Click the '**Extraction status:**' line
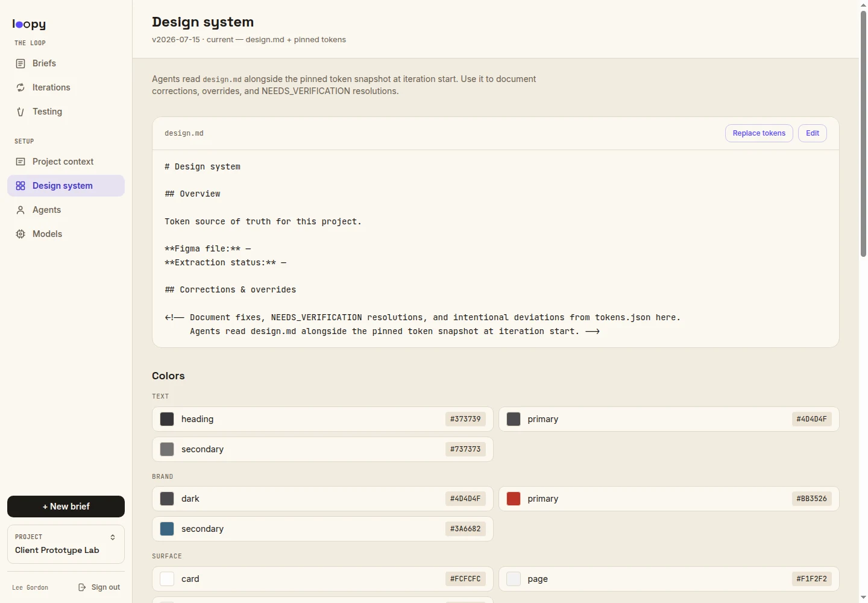The height and width of the screenshot is (603, 868). [225, 263]
